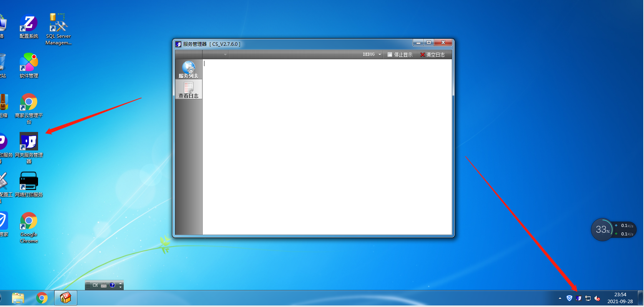Open the 服务列表 service list panel
This screenshot has width=644, height=307.
188,69
